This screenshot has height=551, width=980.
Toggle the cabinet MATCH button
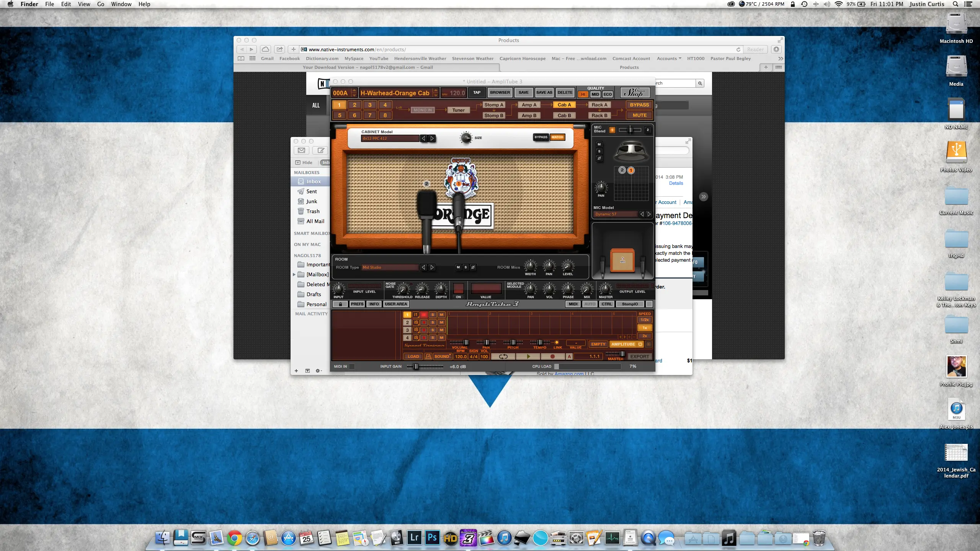557,137
